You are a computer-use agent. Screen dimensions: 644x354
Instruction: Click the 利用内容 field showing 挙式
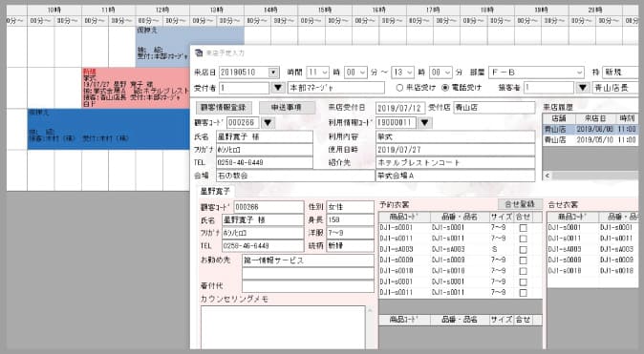(455, 136)
